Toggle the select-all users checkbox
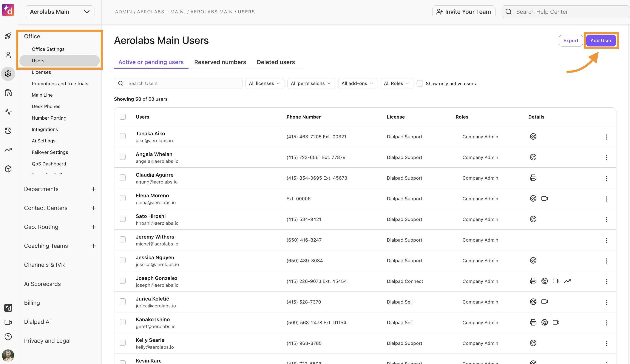 pyautogui.click(x=122, y=117)
